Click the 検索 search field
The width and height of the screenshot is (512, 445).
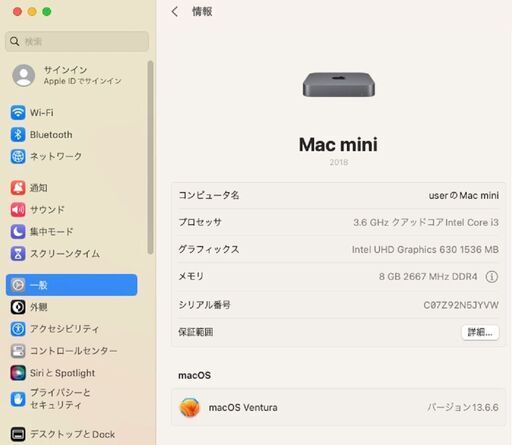coord(77,41)
